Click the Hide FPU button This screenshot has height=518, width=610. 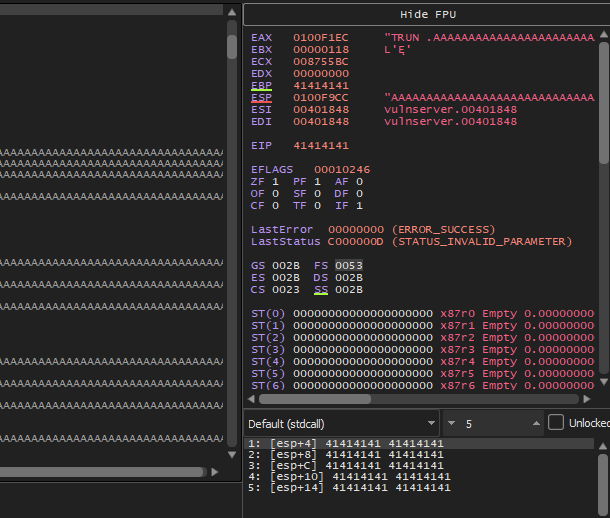(x=426, y=15)
